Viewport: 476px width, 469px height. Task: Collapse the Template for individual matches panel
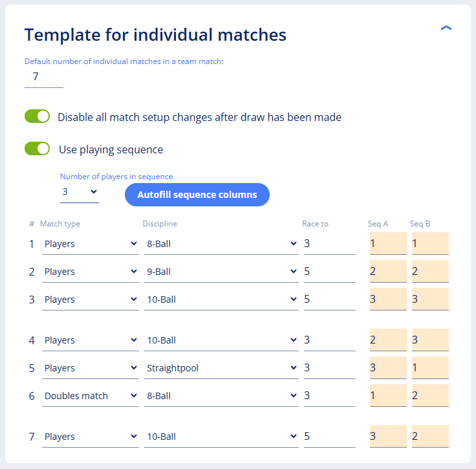pos(446,28)
